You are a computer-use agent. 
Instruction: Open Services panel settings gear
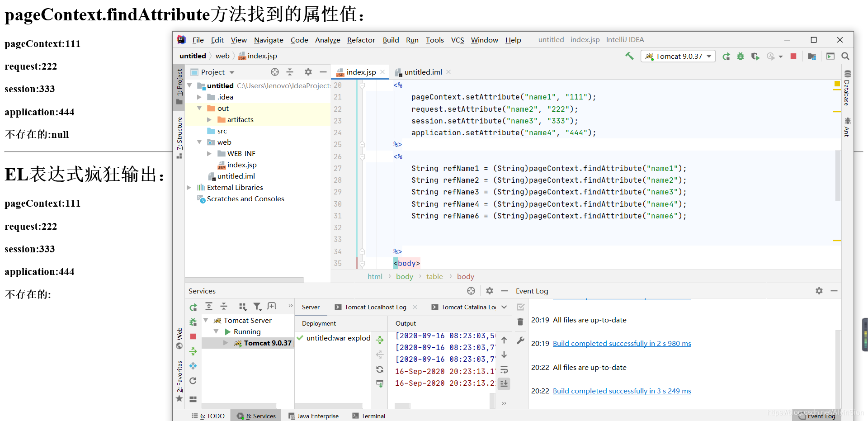(489, 291)
